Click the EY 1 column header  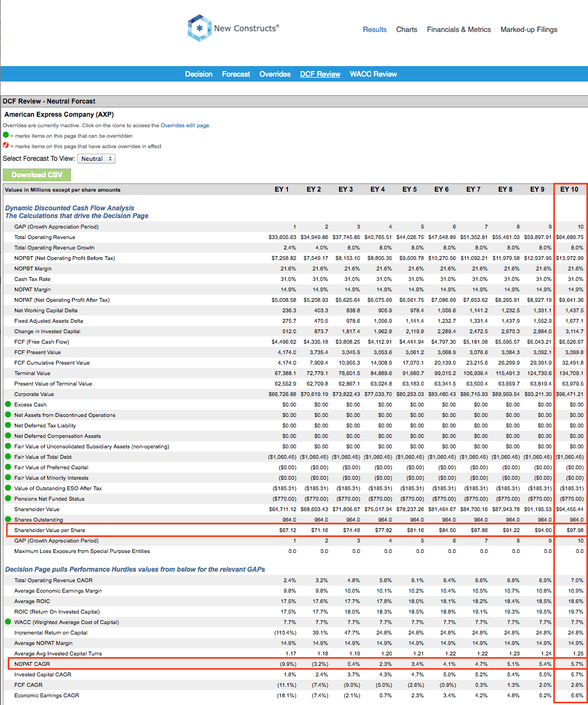pyautogui.click(x=282, y=189)
